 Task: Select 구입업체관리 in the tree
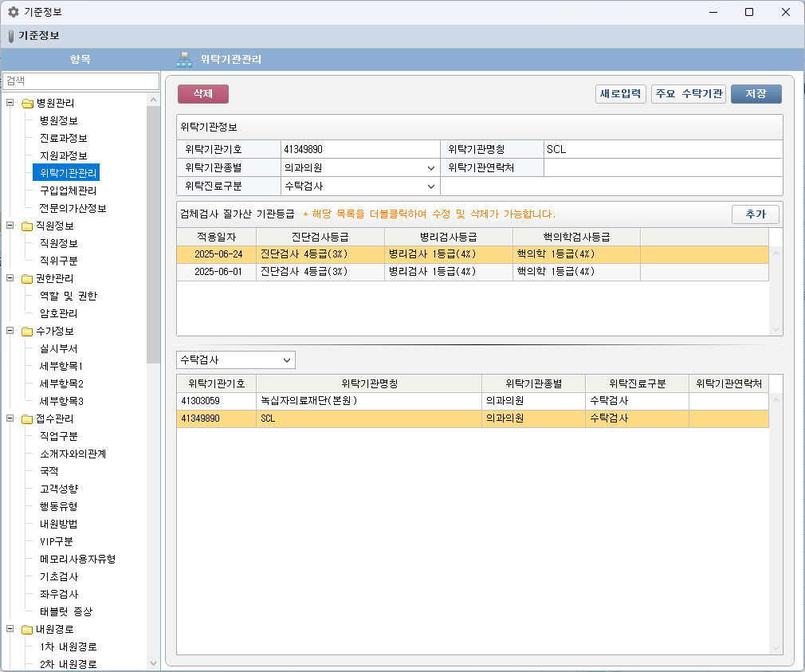tap(68, 191)
